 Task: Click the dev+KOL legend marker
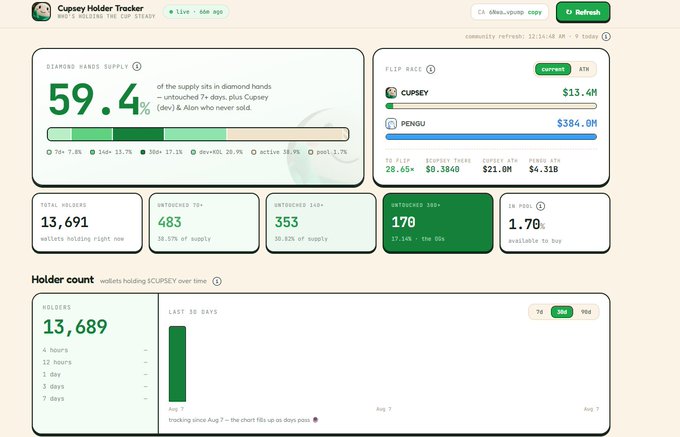193,152
